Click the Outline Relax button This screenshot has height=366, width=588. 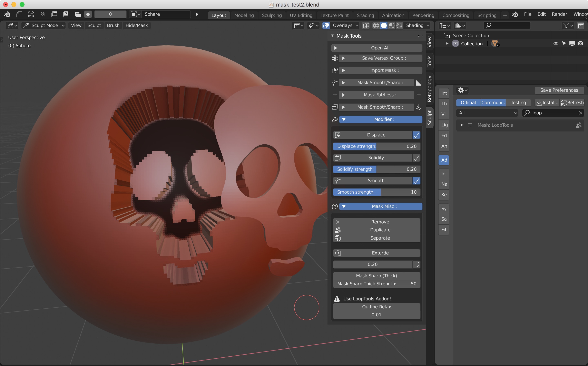[376, 307]
